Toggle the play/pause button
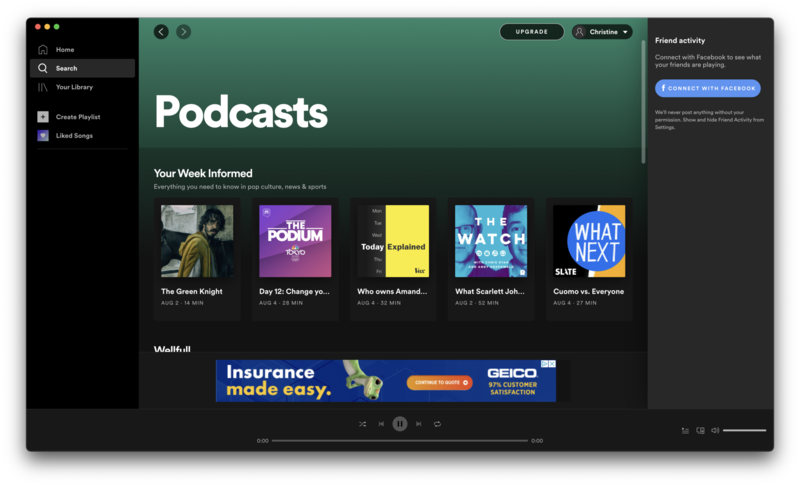The width and height of the screenshot is (800, 486). (x=400, y=424)
